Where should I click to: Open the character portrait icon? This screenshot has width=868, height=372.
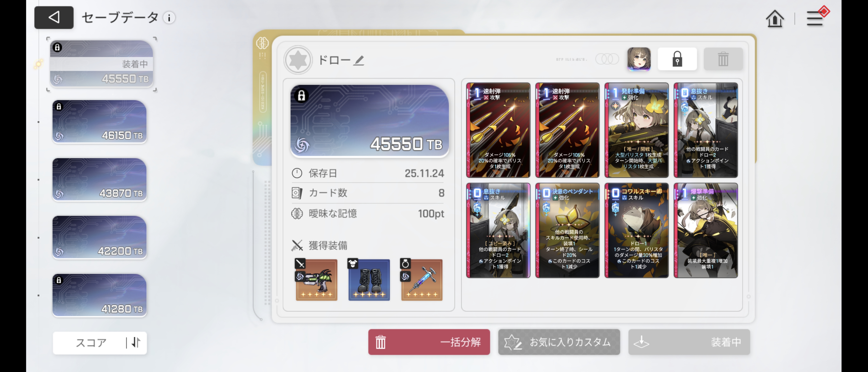point(639,59)
